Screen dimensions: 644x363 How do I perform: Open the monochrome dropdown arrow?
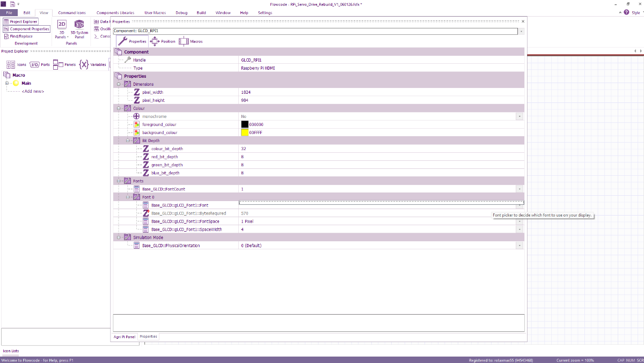tap(519, 116)
